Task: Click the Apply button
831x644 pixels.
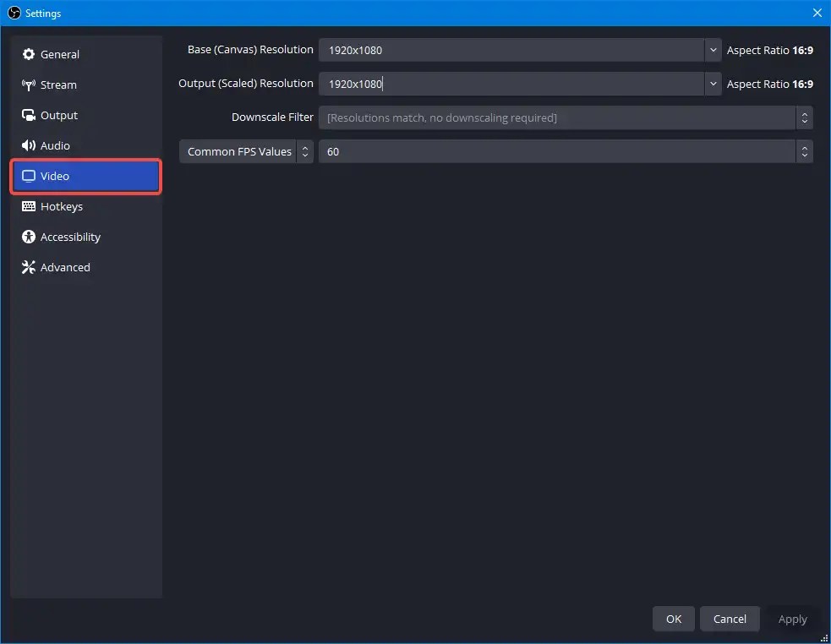Action: pyautogui.click(x=792, y=619)
